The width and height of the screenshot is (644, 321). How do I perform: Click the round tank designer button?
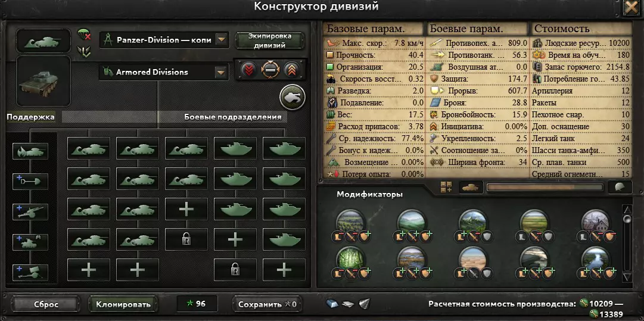coord(293,98)
